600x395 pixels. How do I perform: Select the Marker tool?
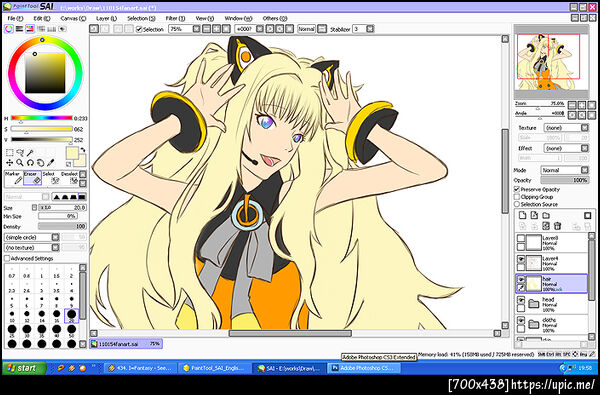[13, 178]
